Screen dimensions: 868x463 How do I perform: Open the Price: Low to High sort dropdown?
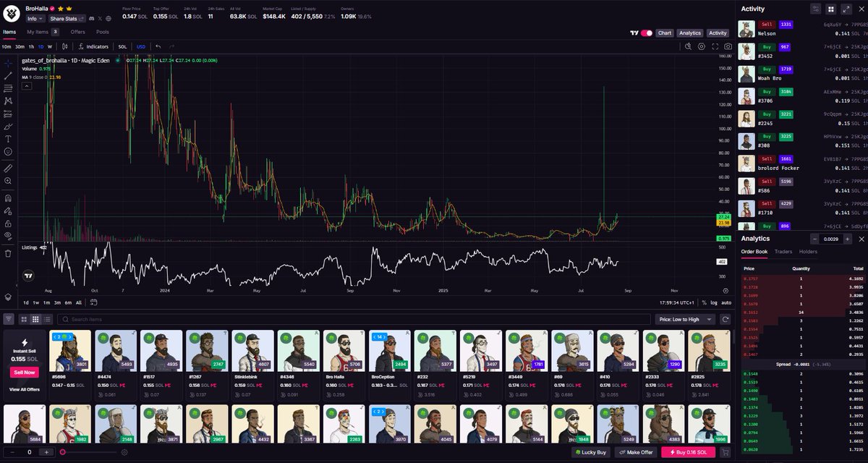(x=684, y=318)
